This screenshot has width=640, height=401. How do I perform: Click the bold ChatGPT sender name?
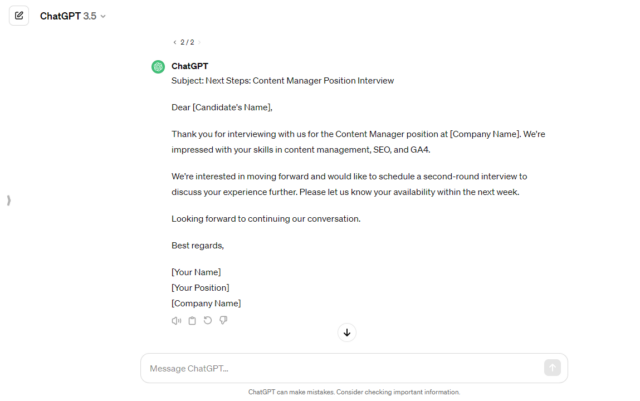(190, 66)
